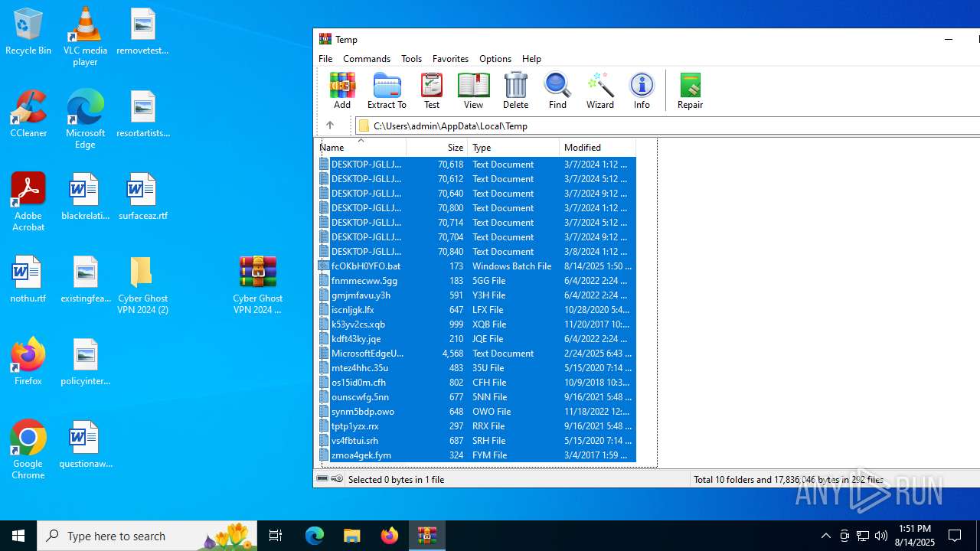
Task: Sort files by Type column
Action: point(513,147)
